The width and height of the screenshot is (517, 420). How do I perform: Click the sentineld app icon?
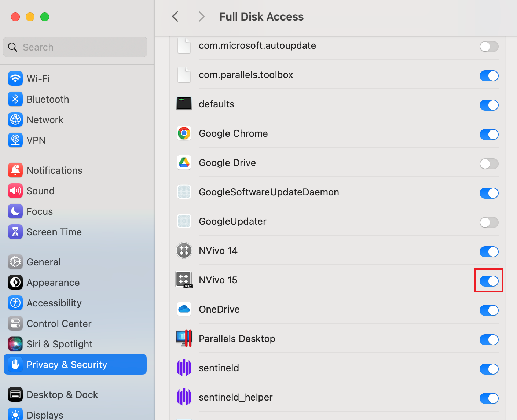(x=184, y=368)
